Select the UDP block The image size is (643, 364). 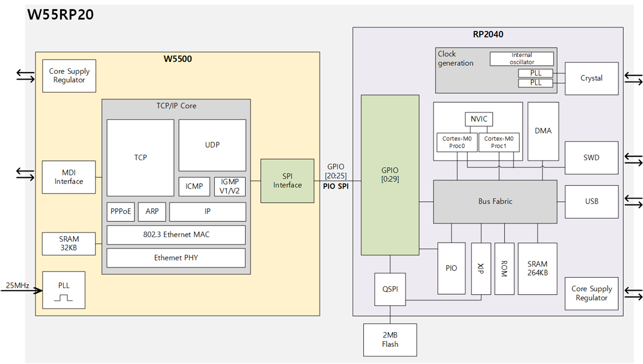point(212,145)
